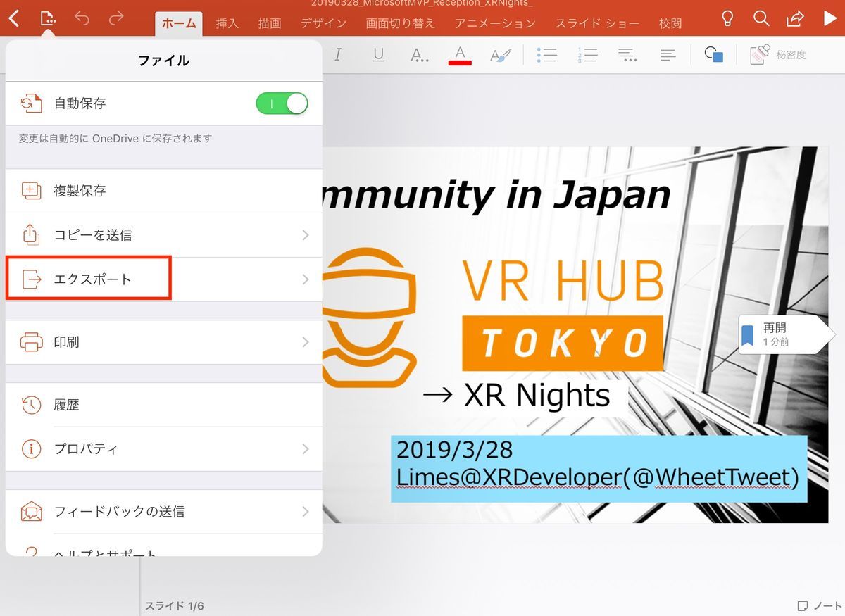Switch to the アニメーション tab

[x=496, y=23]
